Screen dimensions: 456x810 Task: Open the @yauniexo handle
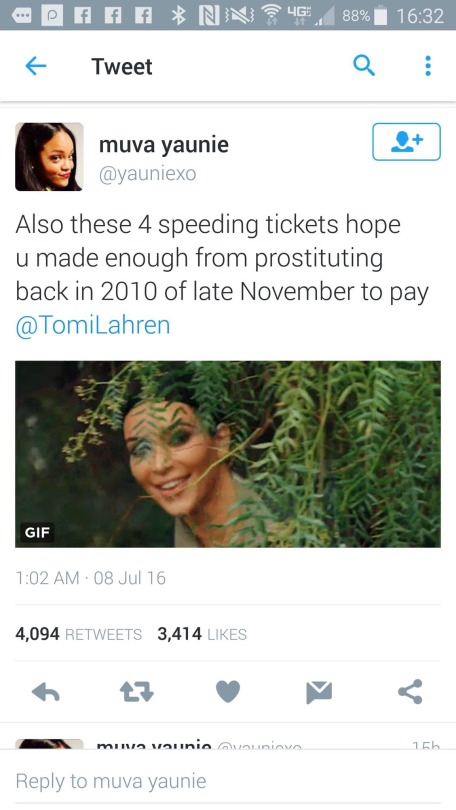click(148, 174)
